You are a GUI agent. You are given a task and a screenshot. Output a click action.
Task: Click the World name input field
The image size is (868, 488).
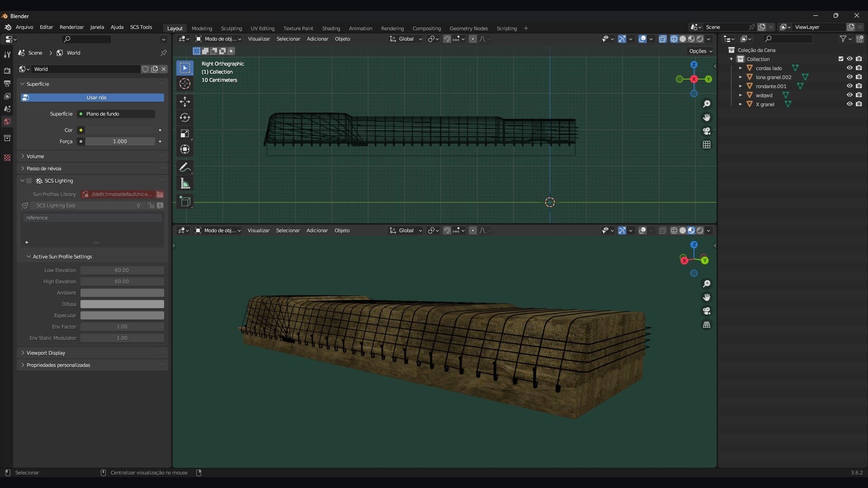(x=86, y=69)
